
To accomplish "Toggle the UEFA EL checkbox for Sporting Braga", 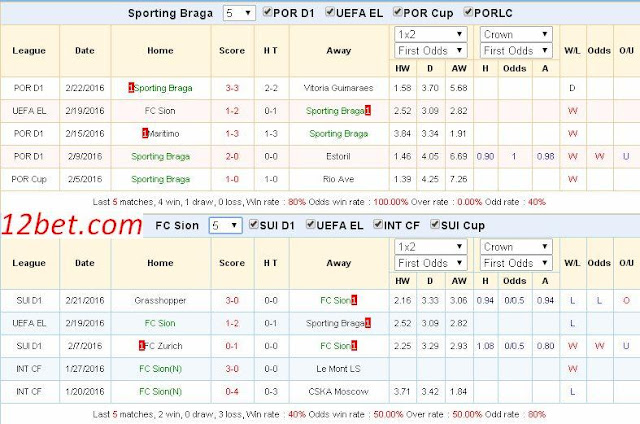I will click(330, 12).
